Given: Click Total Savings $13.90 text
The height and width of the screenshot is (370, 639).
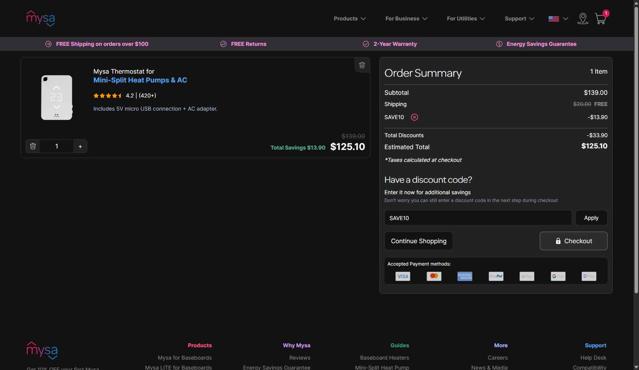Looking at the screenshot, I should (x=298, y=148).
